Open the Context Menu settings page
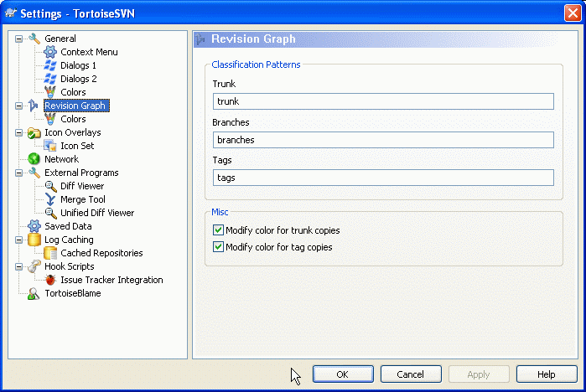 [x=89, y=52]
